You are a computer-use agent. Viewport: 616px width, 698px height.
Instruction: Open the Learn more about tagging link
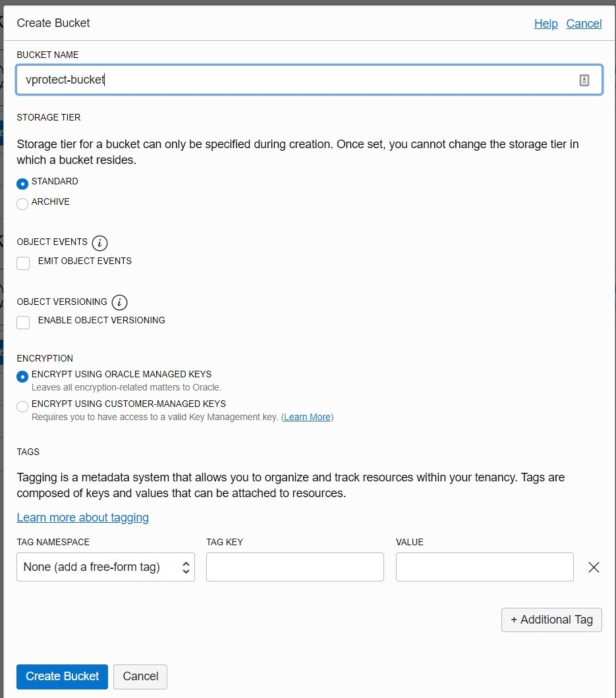click(x=82, y=518)
